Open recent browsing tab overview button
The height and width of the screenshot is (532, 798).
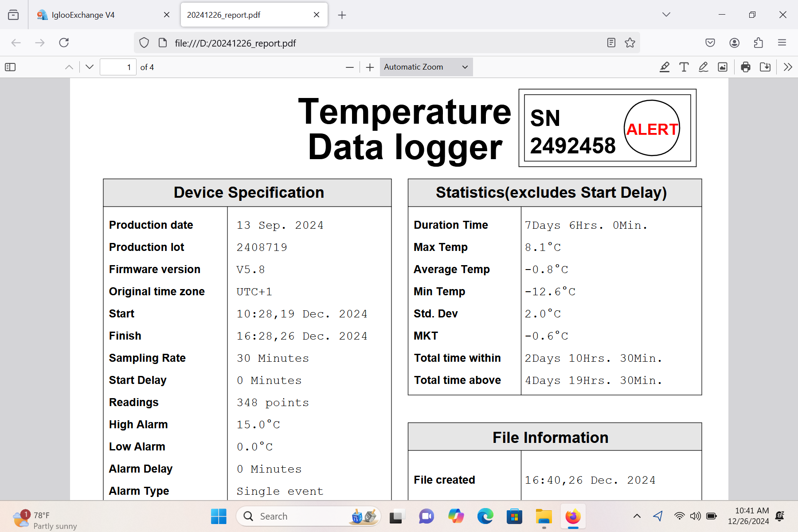click(13, 15)
